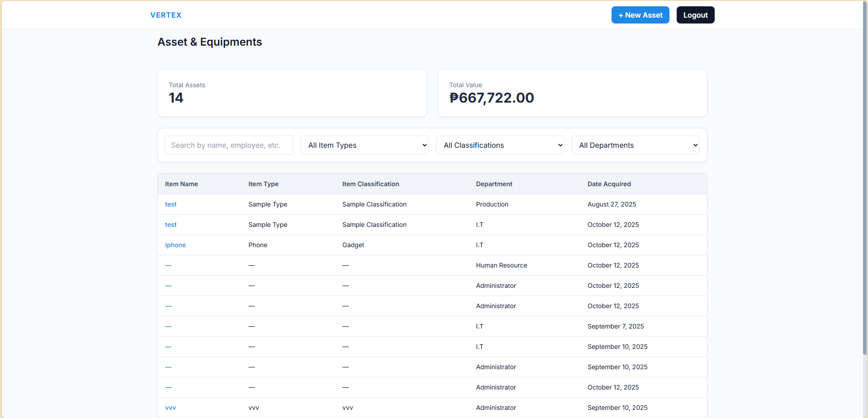Image resolution: width=868 pixels, height=418 pixels.
Task: Open the All Classifications dropdown
Action: point(500,145)
